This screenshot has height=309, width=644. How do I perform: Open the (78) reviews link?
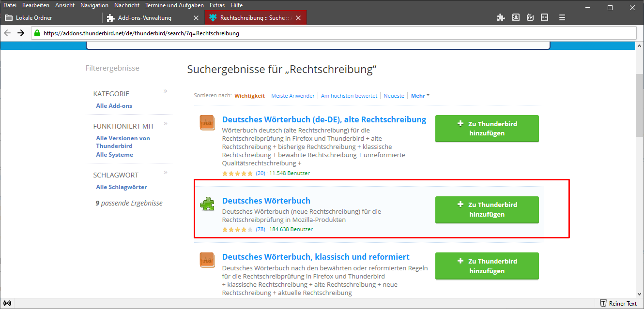click(x=261, y=229)
